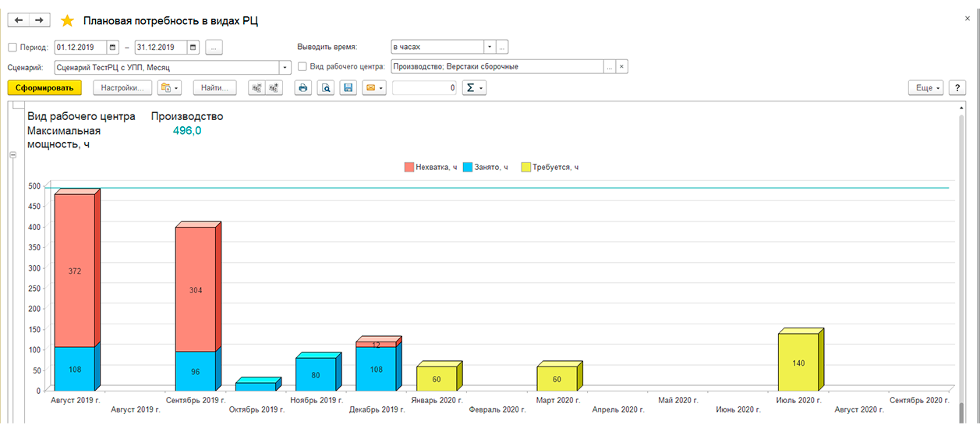Open help with the question mark
The width and height of the screenshot is (980, 432).
point(957,88)
